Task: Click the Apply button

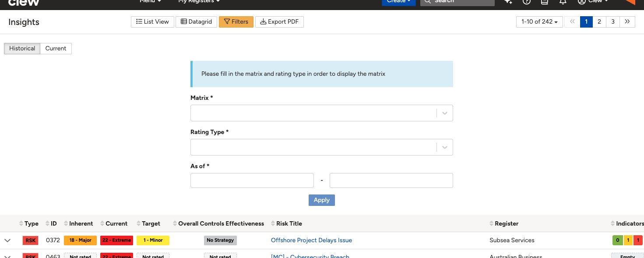Action: pos(322,200)
